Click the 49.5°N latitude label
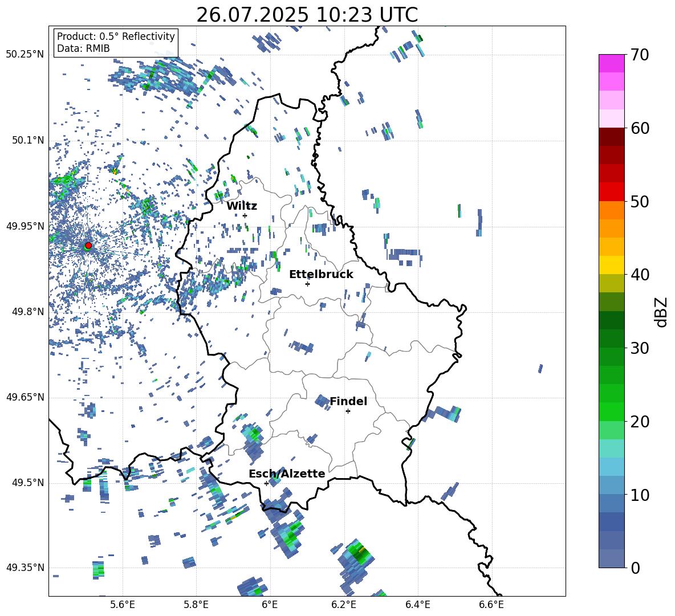Screen dimensions: 675x616 [28, 483]
